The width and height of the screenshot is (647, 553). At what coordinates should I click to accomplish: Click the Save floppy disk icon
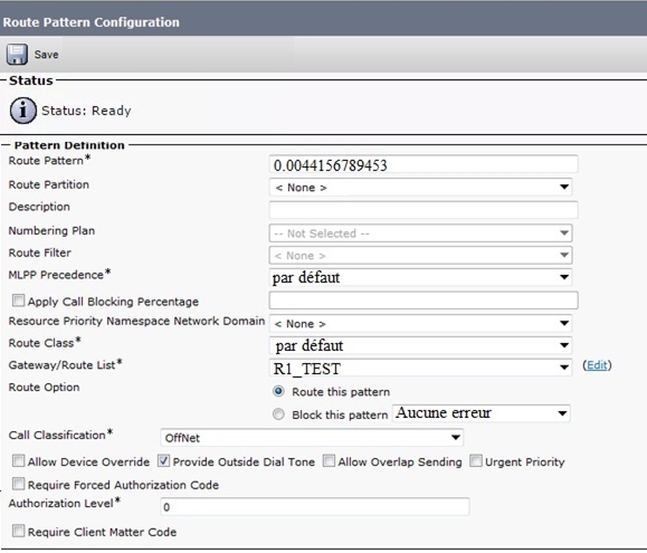[x=17, y=54]
